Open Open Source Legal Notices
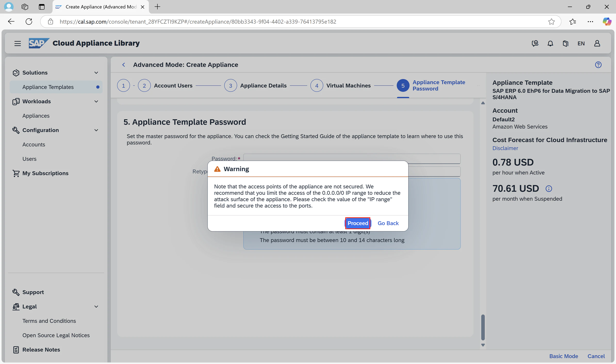616x364 pixels. click(x=56, y=335)
